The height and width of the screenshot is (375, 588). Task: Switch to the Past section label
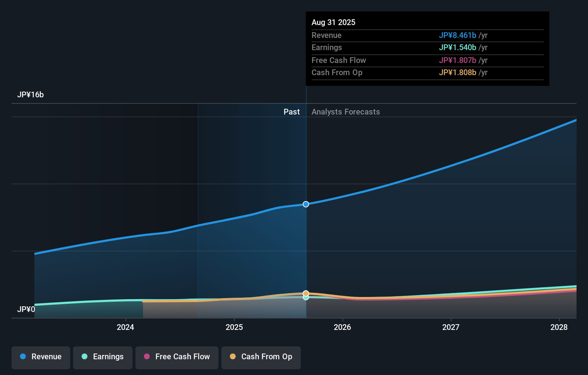(291, 112)
